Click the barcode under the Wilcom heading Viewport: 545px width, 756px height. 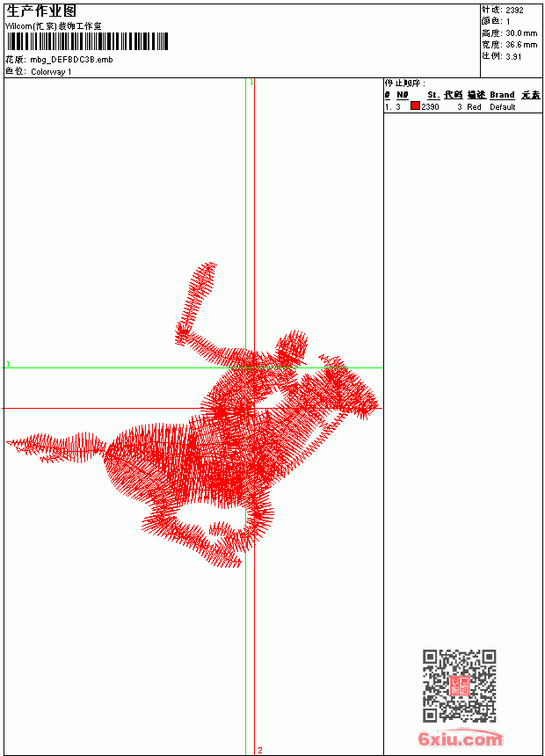(87, 41)
